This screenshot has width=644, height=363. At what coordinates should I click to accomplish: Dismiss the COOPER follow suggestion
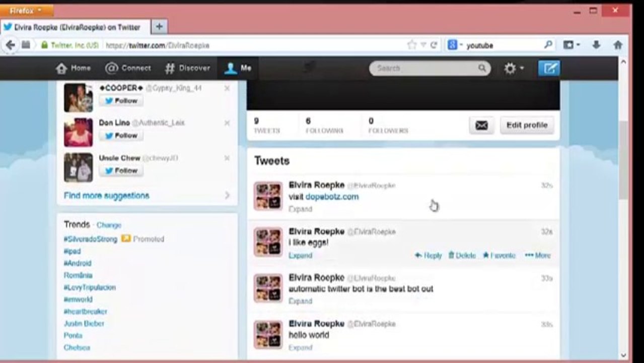[227, 88]
